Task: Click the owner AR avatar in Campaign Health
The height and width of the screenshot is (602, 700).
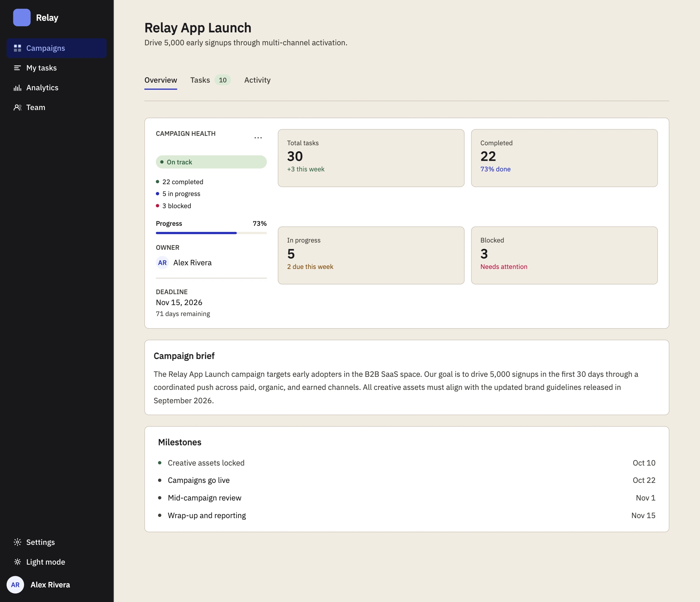Action: tap(162, 263)
